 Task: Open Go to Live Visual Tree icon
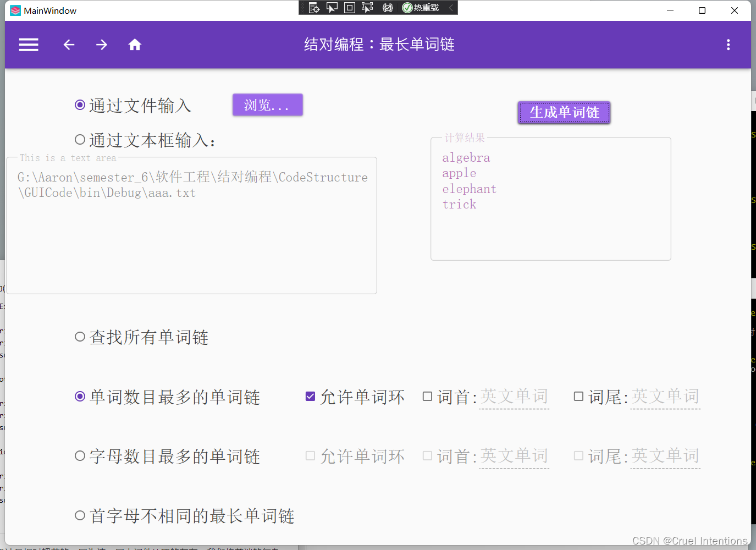[x=314, y=7]
